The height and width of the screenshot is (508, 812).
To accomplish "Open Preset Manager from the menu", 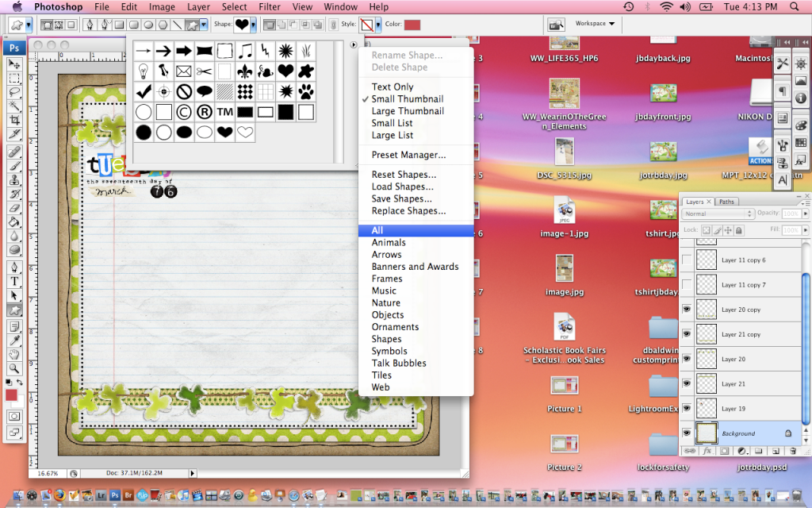I will coord(408,155).
